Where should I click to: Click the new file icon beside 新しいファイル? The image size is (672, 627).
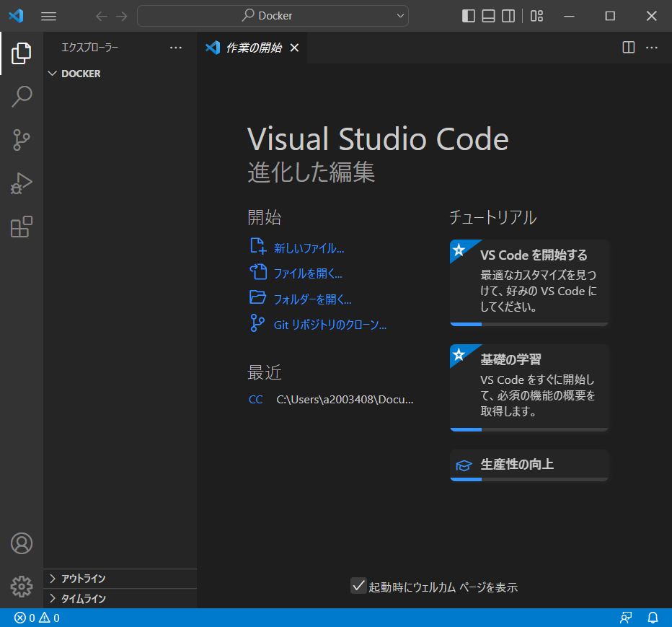257,246
